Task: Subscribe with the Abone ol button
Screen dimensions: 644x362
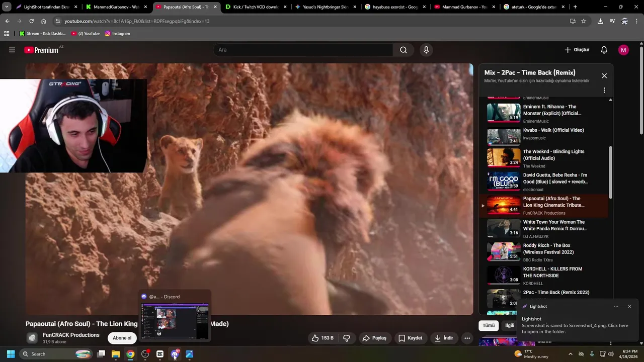Action: point(122,338)
